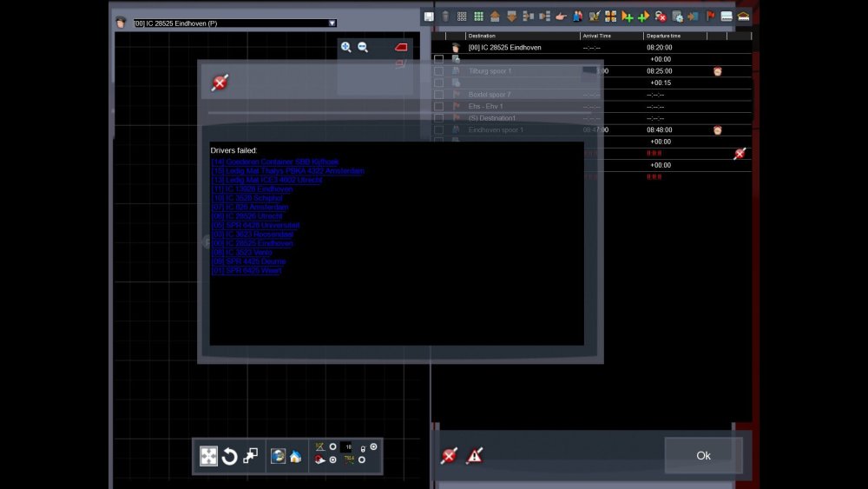Click the trash can delete icon

(445, 16)
